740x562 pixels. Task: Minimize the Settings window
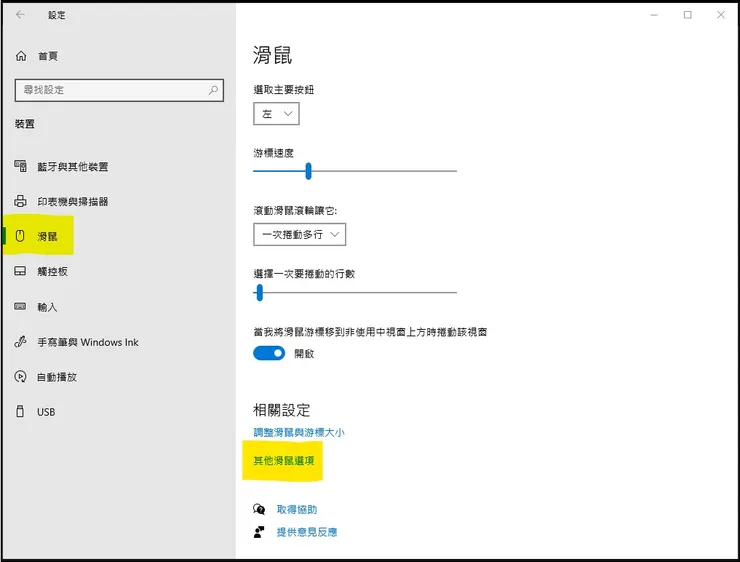[x=654, y=15]
